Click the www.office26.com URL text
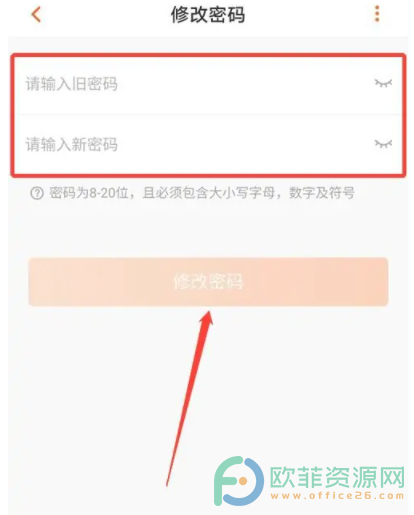The height and width of the screenshot is (515, 414). pyautogui.click(x=337, y=496)
